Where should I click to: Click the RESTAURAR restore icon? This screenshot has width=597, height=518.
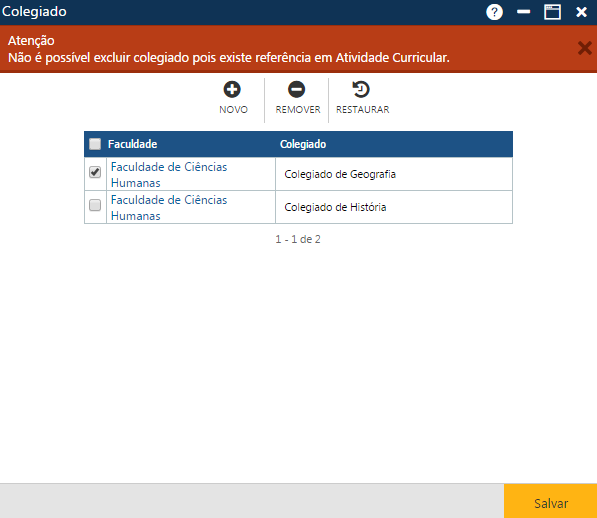click(361, 89)
